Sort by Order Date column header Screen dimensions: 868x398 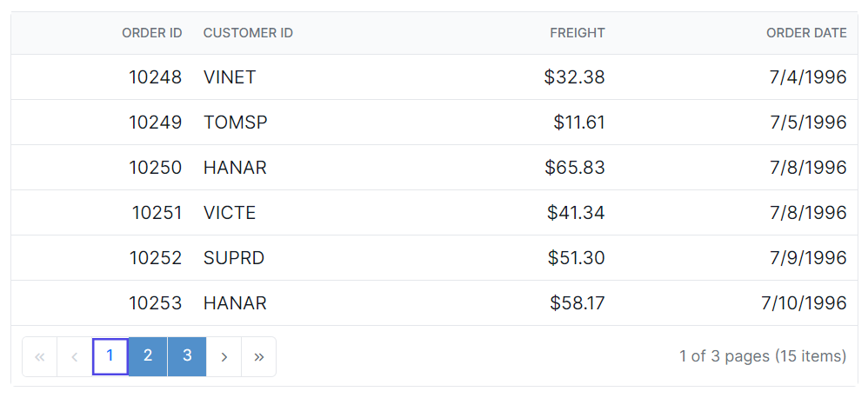806,33
